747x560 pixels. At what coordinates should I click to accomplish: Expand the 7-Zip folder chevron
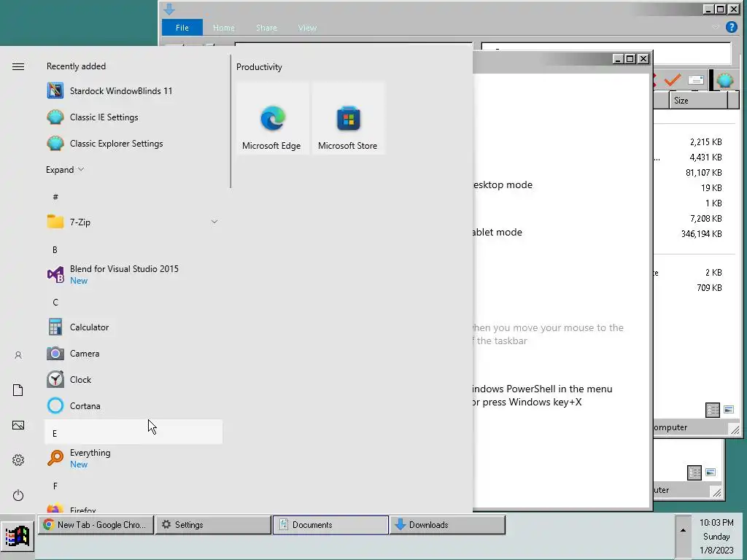pos(214,222)
